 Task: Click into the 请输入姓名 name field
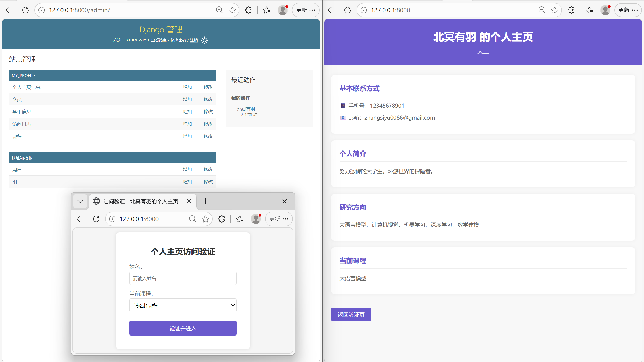point(183,278)
